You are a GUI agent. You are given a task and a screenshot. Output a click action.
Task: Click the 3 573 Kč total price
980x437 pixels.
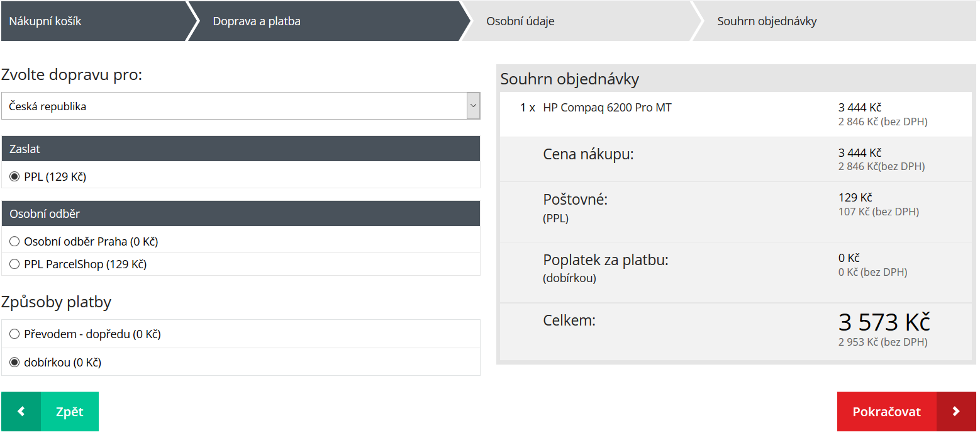[x=884, y=322]
